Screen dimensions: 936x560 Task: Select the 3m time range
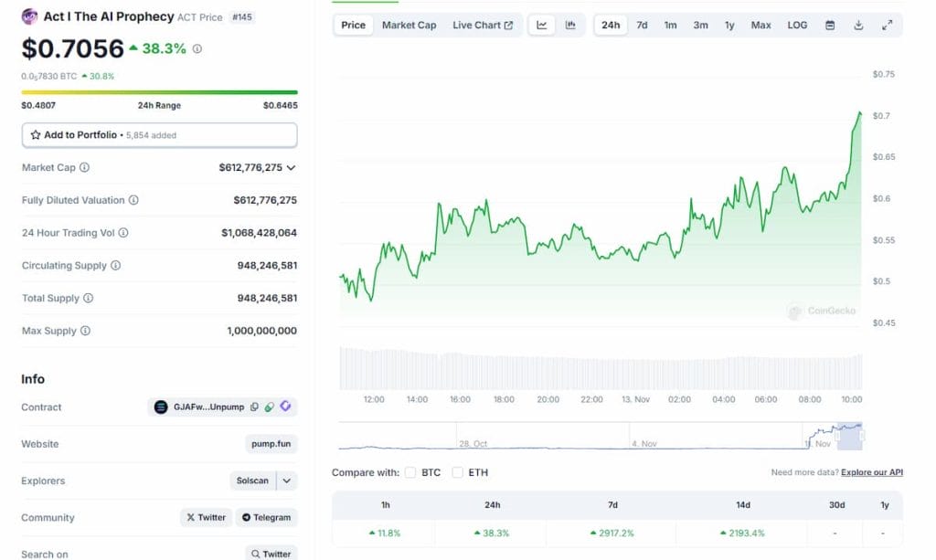pos(700,25)
